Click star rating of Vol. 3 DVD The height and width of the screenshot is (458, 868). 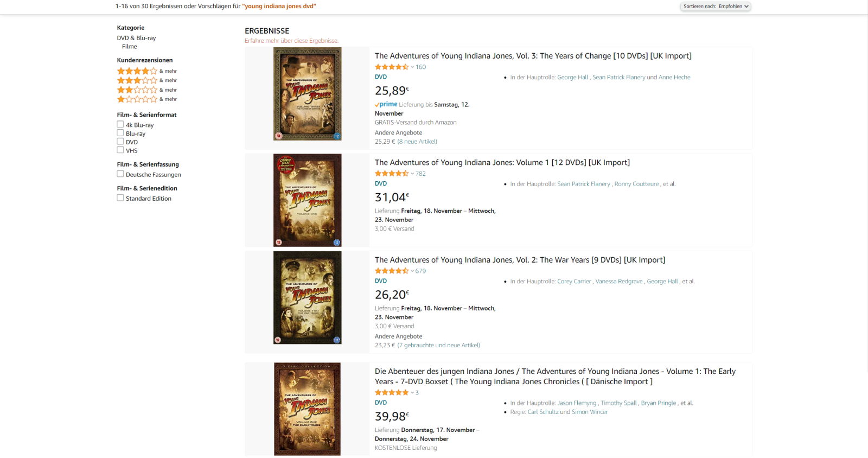pos(391,67)
